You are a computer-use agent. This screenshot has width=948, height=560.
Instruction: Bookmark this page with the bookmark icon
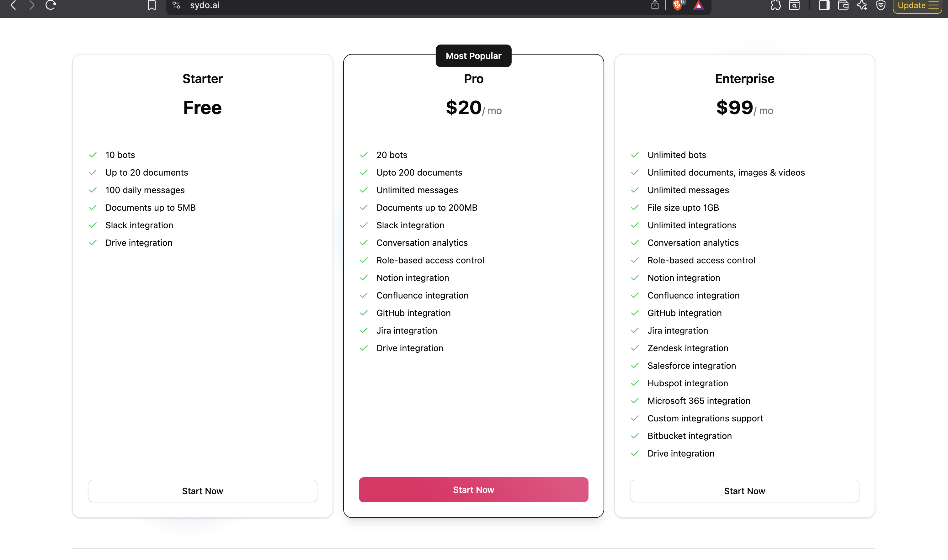pyautogui.click(x=152, y=5)
